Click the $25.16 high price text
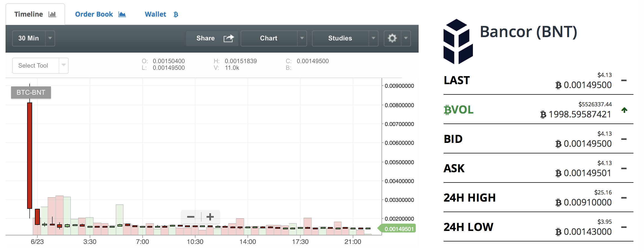The height and width of the screenshot is (252, 644). 603,192
